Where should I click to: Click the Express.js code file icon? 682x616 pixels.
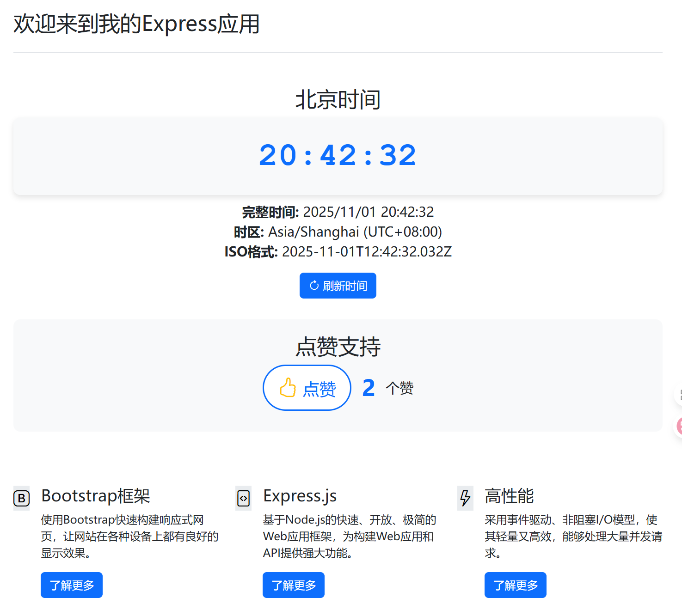tap(243, 498)
